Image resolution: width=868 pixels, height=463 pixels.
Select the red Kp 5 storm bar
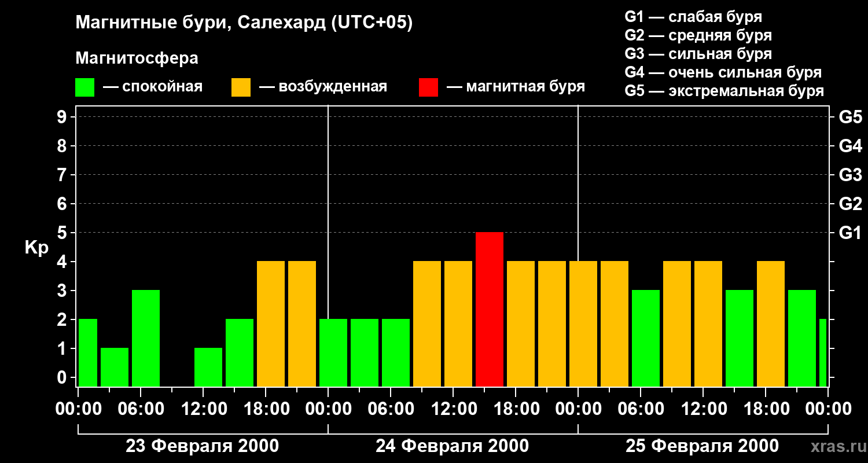(x=490, y=309)
